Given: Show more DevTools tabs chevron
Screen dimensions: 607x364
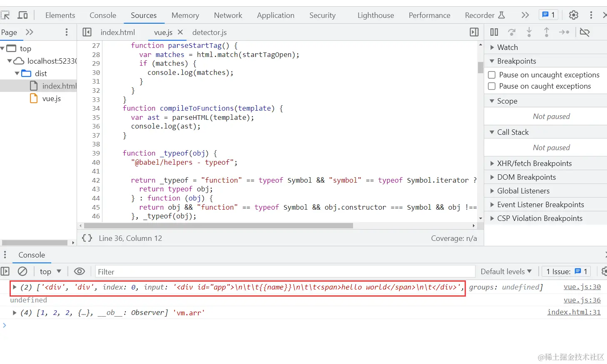Looking at the screenshot, I should pos(525,15).
